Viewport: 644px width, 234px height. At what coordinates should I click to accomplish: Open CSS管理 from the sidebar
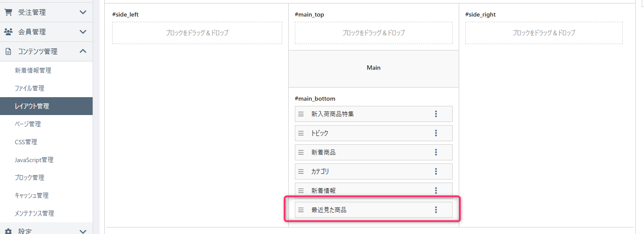pyautogui.click(x=26, y=142)
